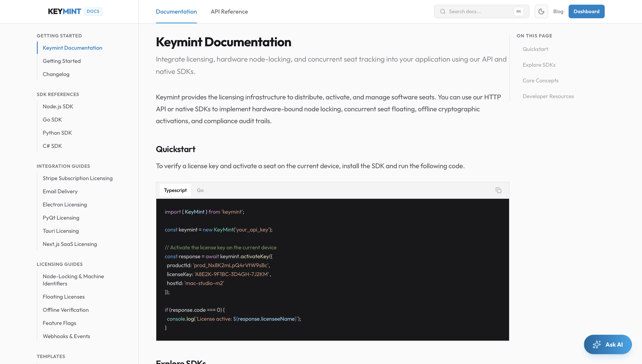Viewport: 642px width, 364px height.
Task: Open the Ask AI assistant
Action: click(x=608, y=344)
